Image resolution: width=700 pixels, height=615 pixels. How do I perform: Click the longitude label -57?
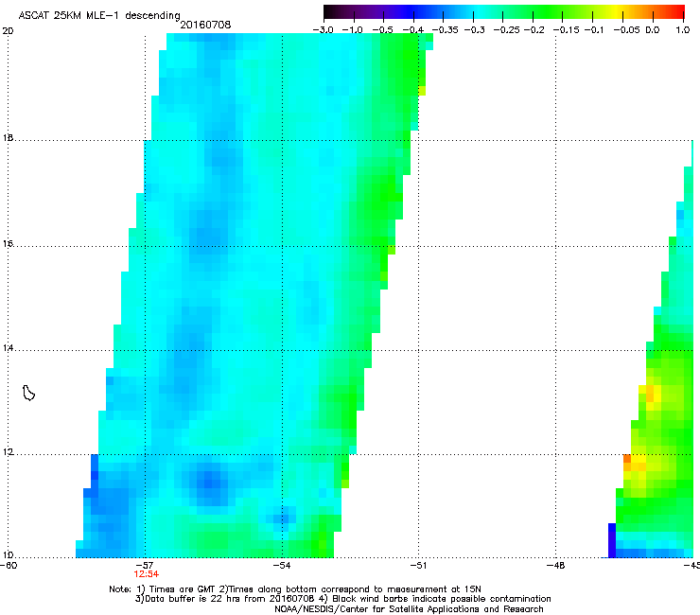tap(145, 566)
